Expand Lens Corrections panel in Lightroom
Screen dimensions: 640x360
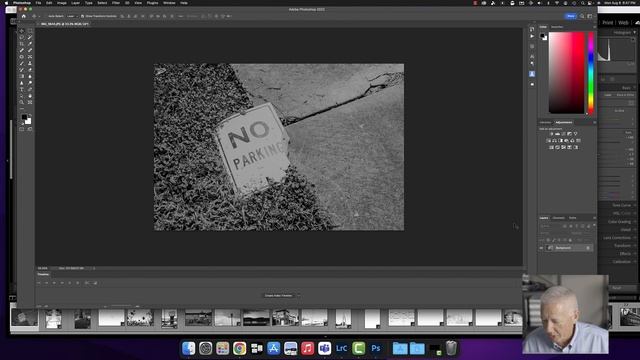tap(618, 238)
